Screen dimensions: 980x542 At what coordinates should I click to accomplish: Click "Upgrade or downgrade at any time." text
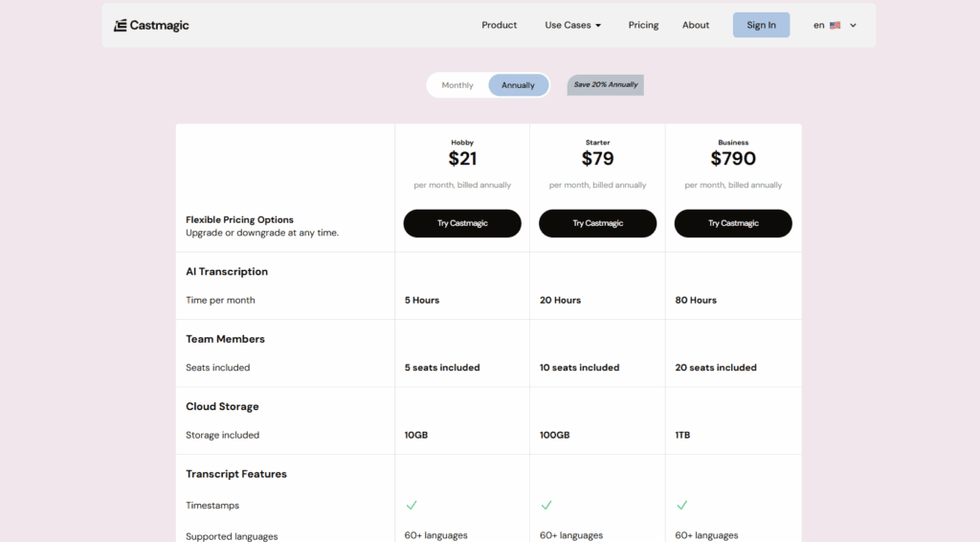262,233
